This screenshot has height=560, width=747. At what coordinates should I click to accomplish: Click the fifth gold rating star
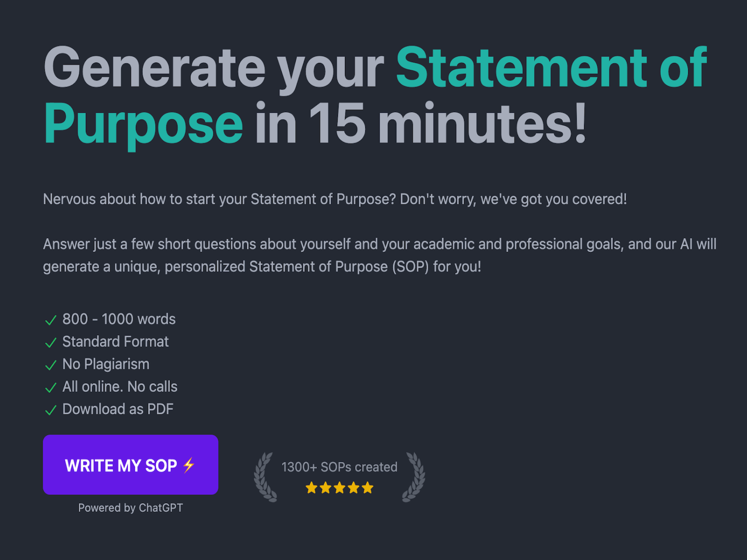(368, 488)
